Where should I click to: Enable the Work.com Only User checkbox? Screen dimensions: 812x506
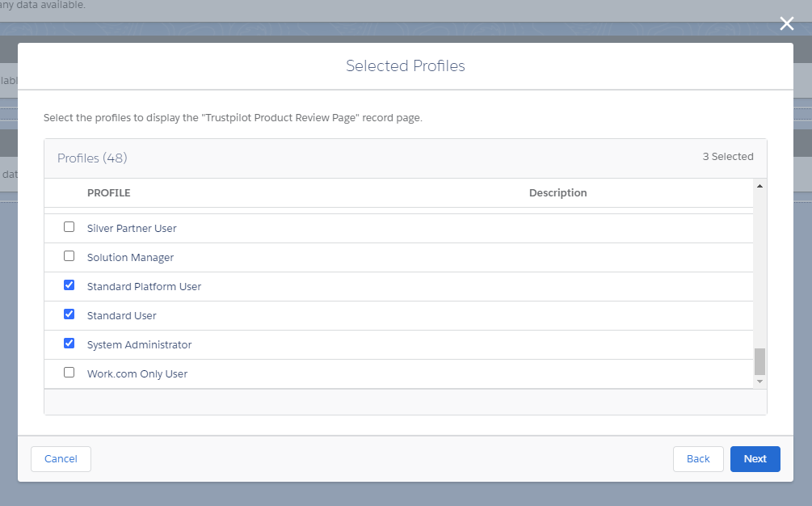[69, 372]
